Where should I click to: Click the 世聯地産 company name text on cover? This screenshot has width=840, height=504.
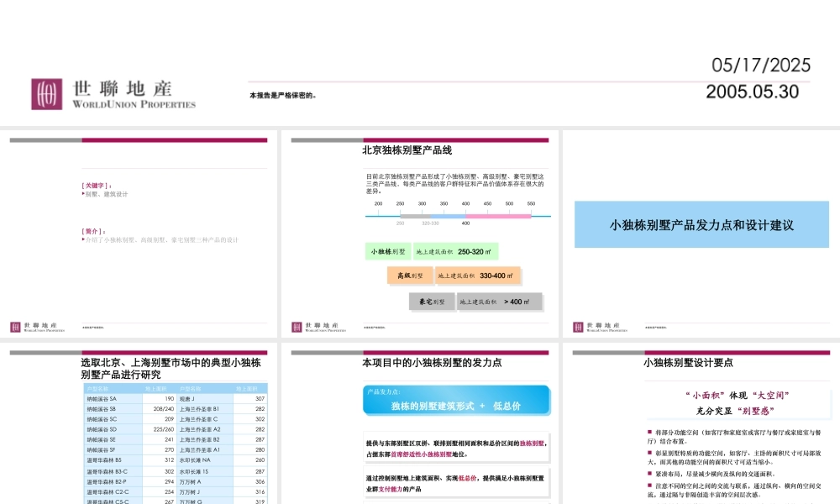(x=122, y=88)
